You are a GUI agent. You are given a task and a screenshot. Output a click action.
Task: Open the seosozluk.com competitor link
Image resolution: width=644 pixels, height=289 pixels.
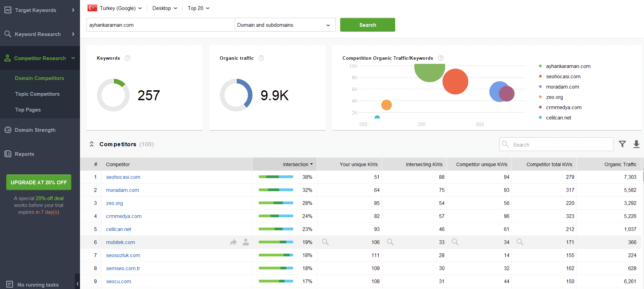click(123, 255)
